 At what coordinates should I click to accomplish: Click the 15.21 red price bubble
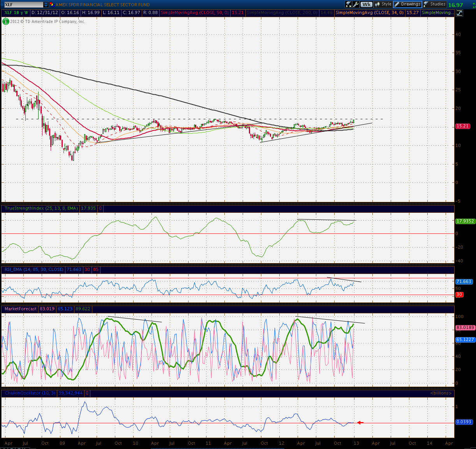(x=462, y=126)
